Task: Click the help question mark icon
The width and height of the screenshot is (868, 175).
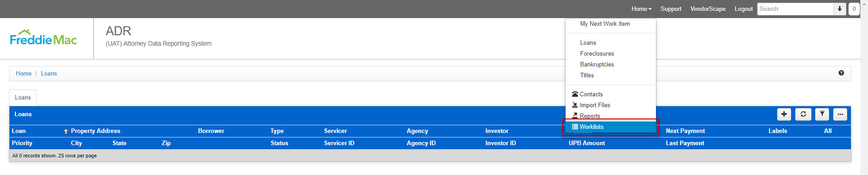Action: point(841,73)
